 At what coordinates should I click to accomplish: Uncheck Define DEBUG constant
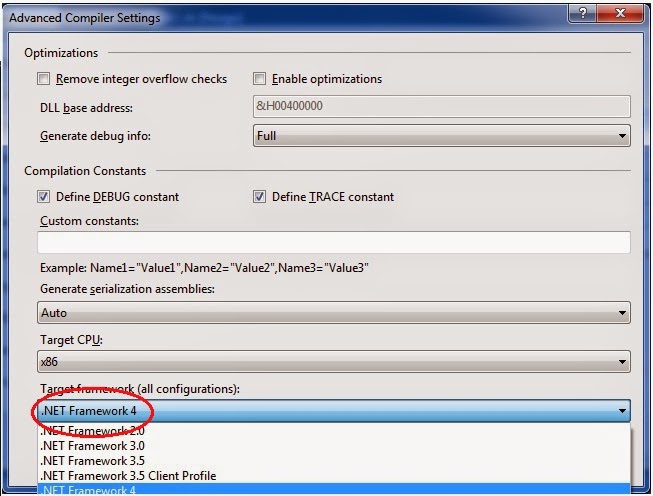(x=43, y=197)
